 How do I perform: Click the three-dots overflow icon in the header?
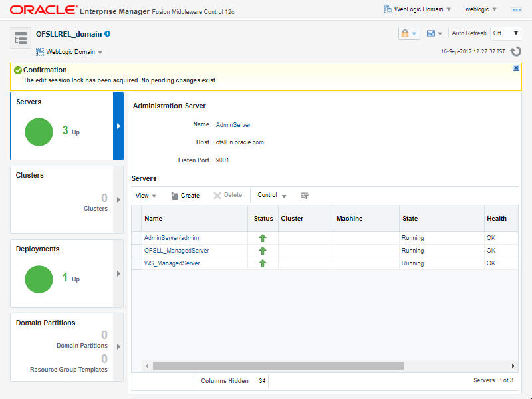517,9
